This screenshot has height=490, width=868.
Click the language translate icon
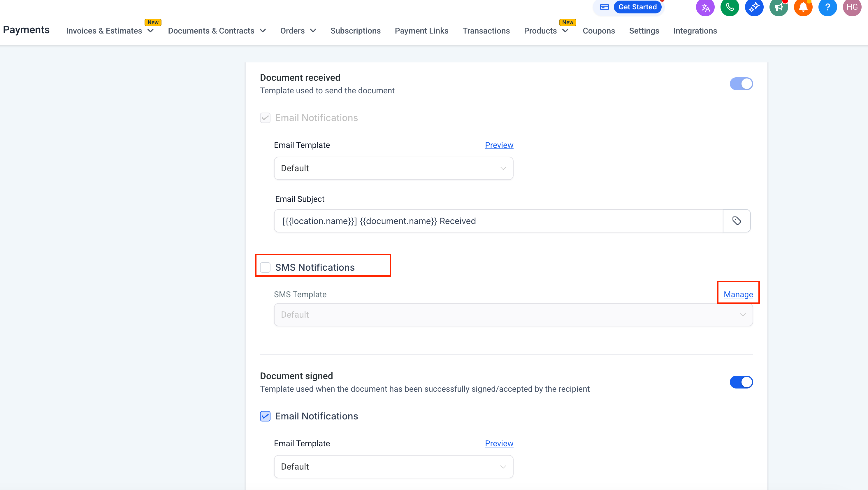coord(705,7)
